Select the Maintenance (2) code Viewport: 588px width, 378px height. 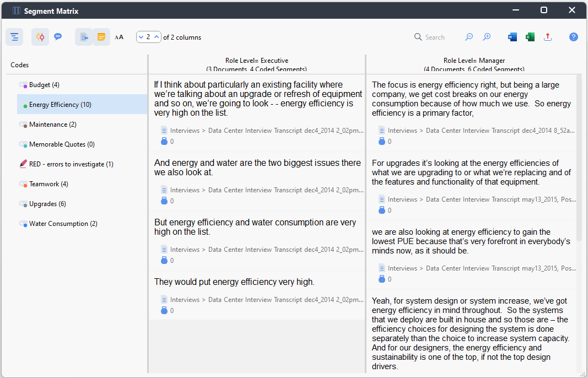tap(82, 125)
